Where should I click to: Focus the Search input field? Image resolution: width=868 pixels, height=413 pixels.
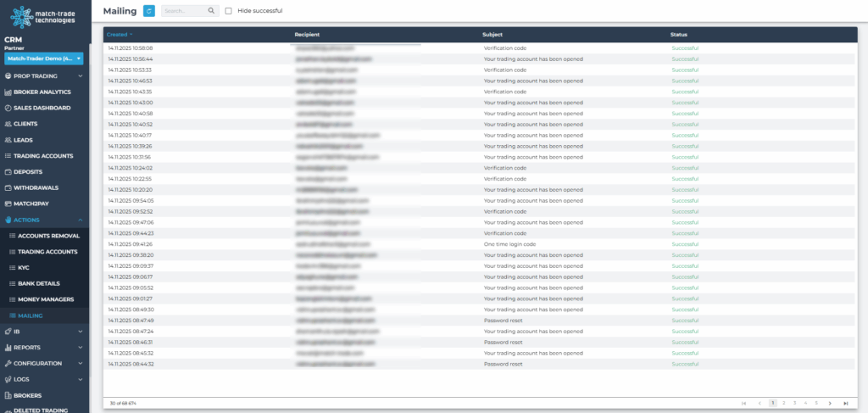182,11
